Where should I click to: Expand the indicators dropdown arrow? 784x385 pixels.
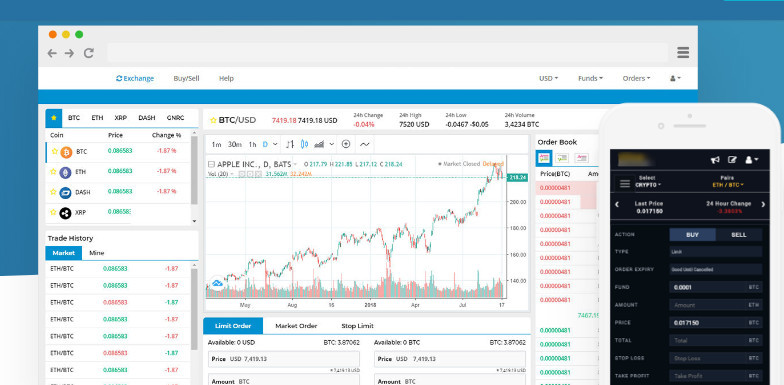[x=332, y=144]
